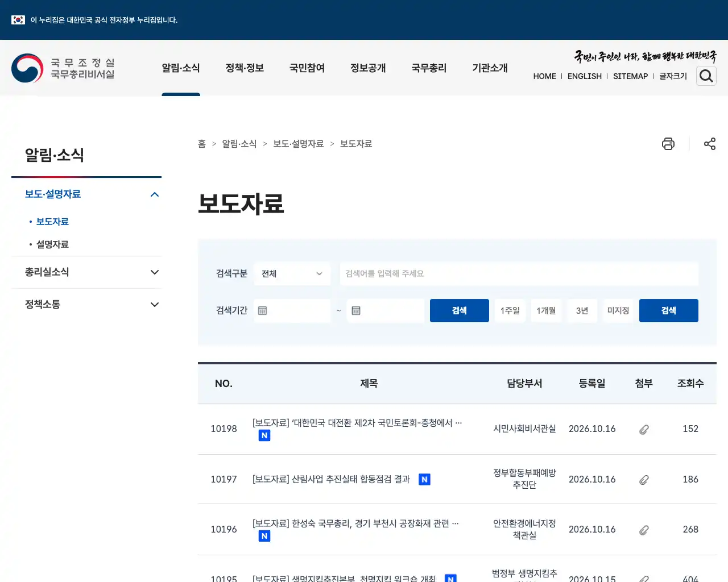Open attachment clip icon for post 10197
This screenshot has height=582, width=728.
[644, 480]
